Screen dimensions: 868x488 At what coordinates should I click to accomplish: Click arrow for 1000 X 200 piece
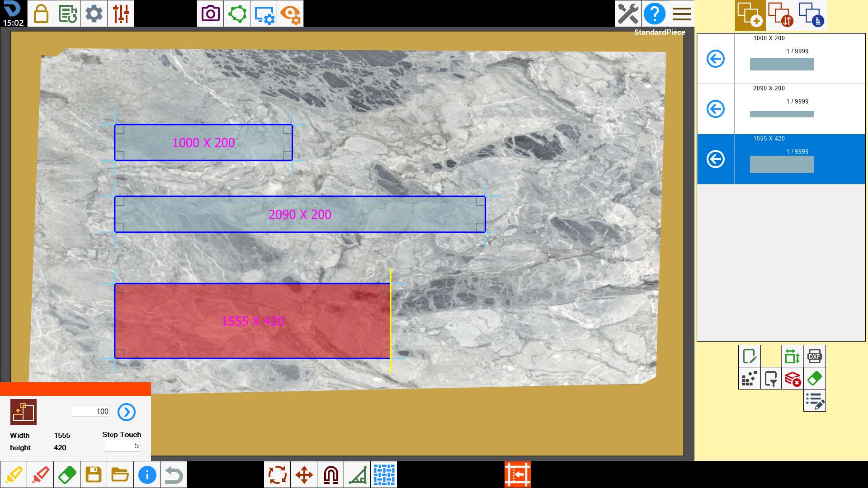[x=716, y=59]
